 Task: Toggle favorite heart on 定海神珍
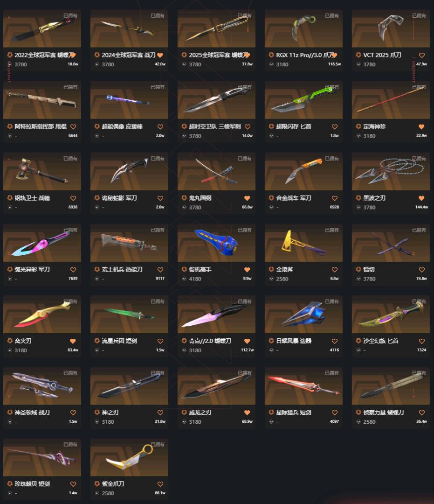click(x=421, y=126)
